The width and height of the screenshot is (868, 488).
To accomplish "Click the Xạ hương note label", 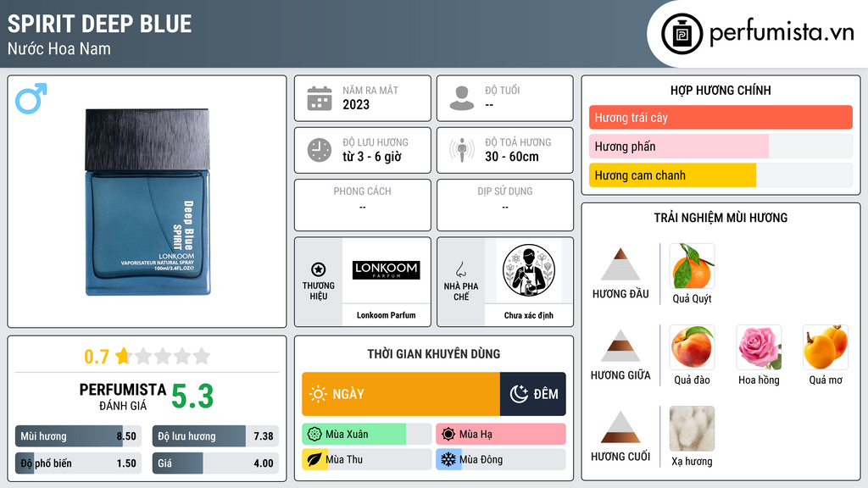I will tap(692, 462).
